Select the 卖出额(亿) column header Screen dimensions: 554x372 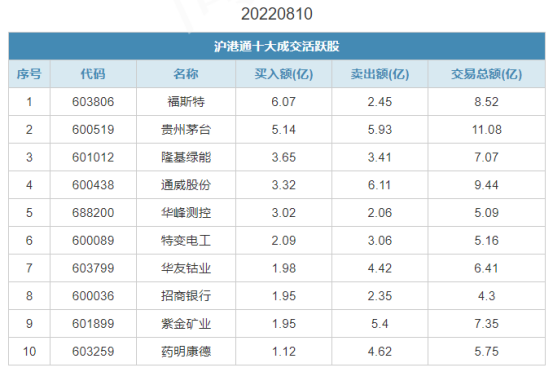(x=380, y=74)
